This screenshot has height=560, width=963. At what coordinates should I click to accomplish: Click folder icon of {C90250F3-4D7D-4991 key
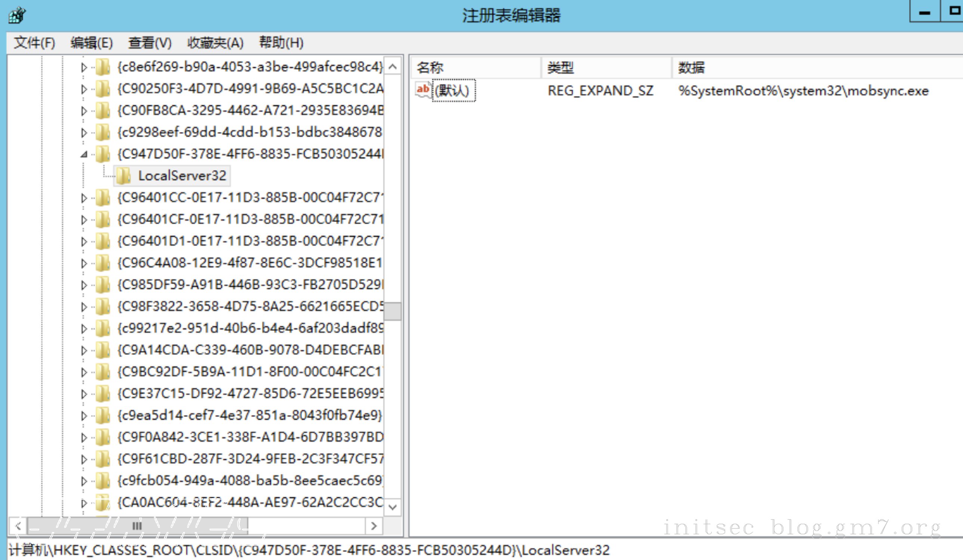click(x=102, y=89)
